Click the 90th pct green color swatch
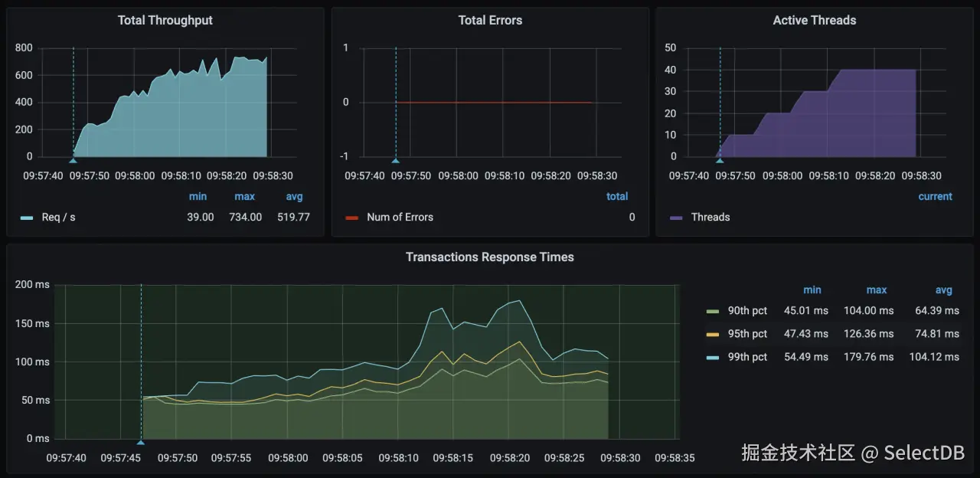The width and height of the screenshot is (980, 478). [713, 311]
